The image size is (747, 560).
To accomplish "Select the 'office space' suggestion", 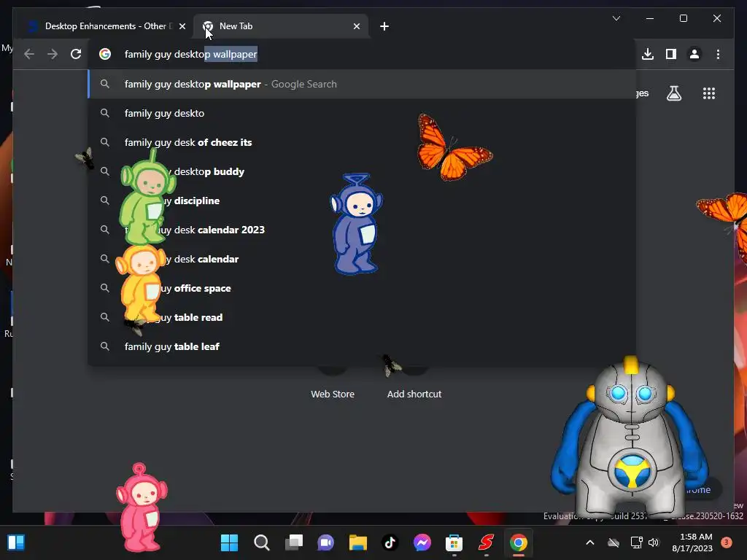I will tap(362, 288).
